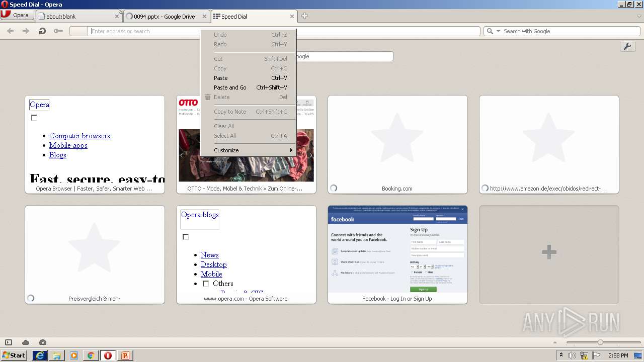Click the 2:58 PM system clock
The height and width of the screenshot is (362, 644).
coord(618,355)
